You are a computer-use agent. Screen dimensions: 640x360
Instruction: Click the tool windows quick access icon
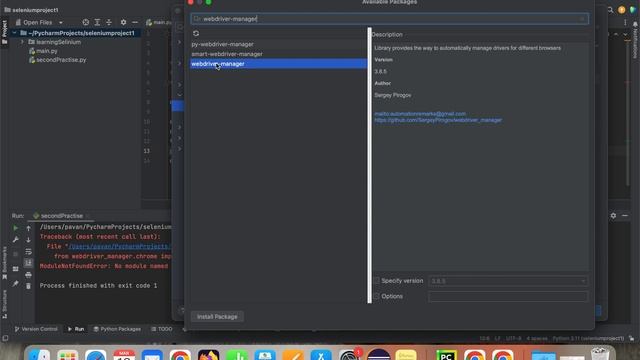click(x=5, y=338)
